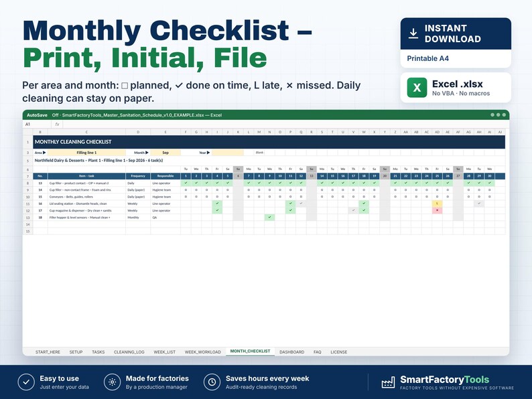Toggle the Lid sealing station checkmark on day 4
The width and height of the screenshot is (532, 399).
point(217,204)
